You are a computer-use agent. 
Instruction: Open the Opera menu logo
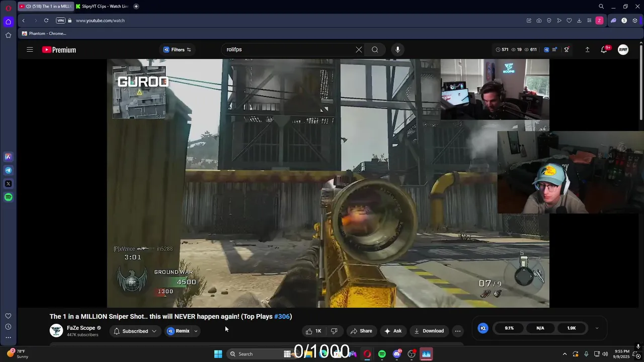(x=8, y=8)
